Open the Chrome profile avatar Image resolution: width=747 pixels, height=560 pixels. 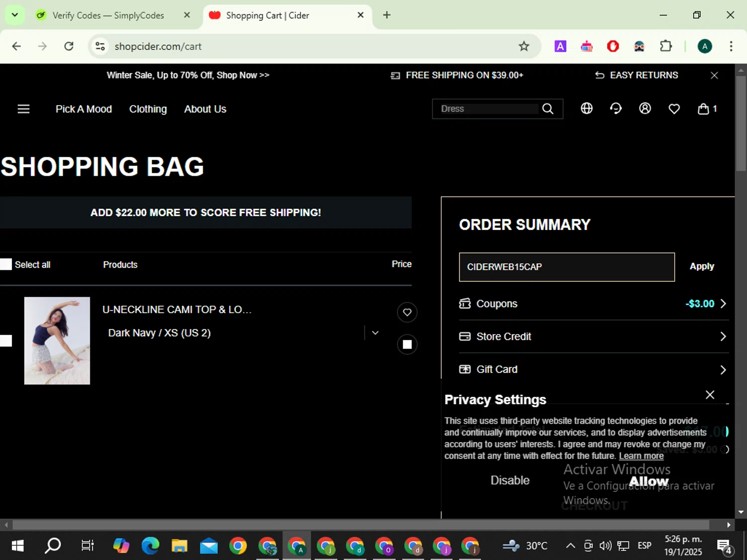pyautogui.click(x=705, y=46)
